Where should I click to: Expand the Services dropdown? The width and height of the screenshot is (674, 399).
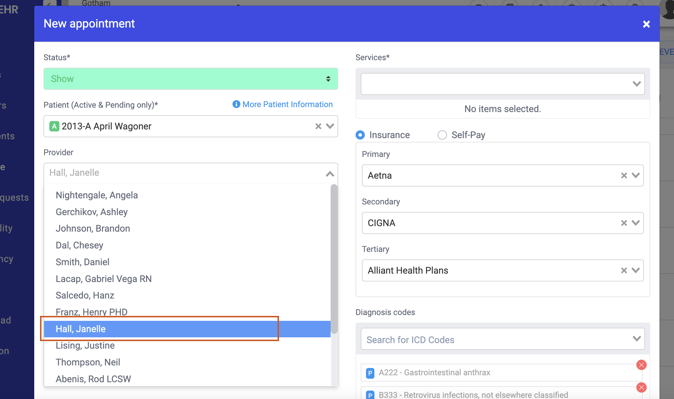coord(502,84)
